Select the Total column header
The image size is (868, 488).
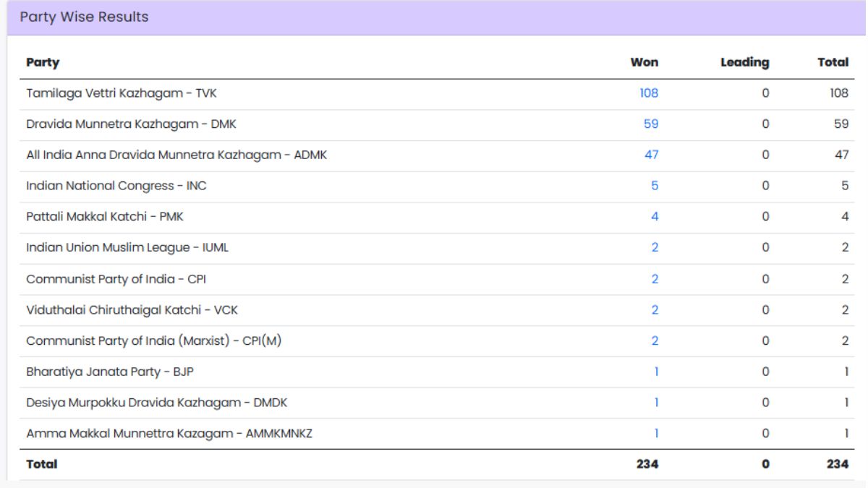(x=833, y=62)
